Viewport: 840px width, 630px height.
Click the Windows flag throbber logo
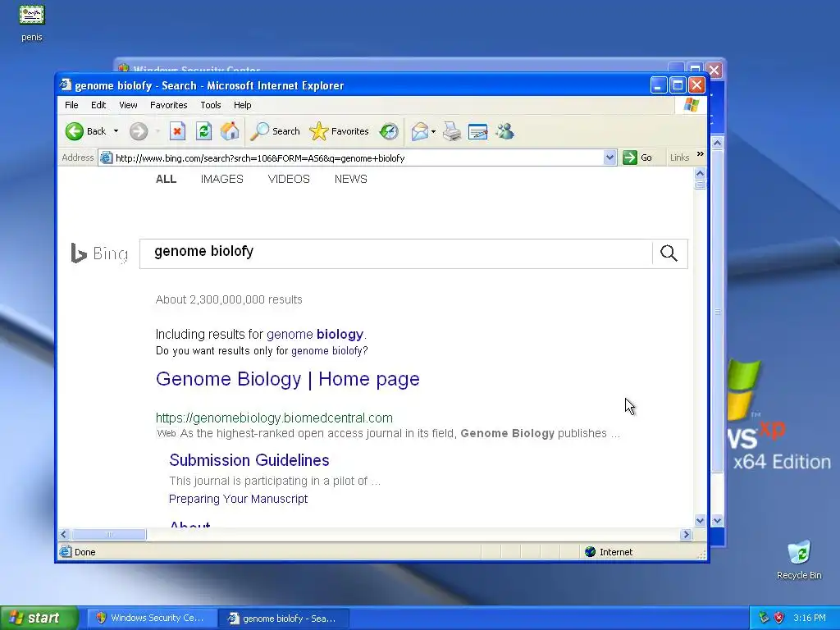(691, 105)
